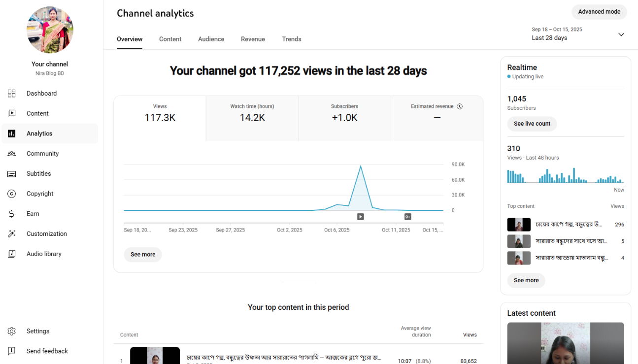Open Send feedback
This screenshot has width=638, height=364.
pos(47,351)
